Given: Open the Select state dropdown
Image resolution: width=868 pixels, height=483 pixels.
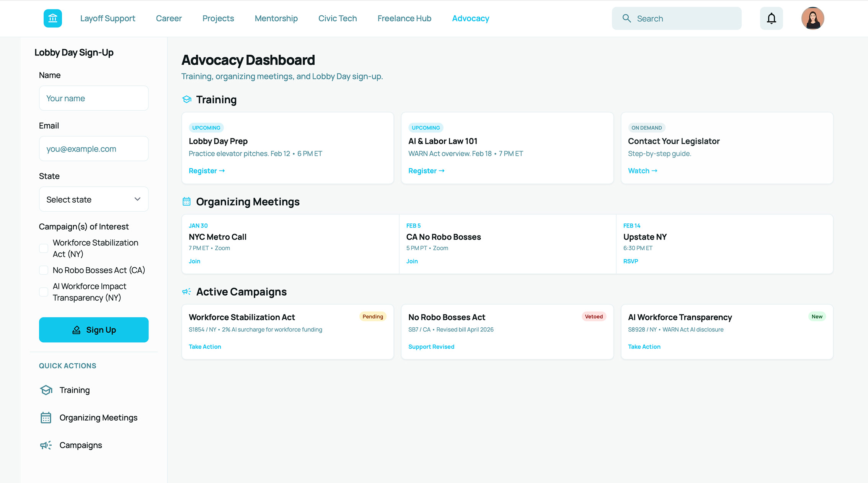Looking at the screenshot, I should [x=93, y=199].
